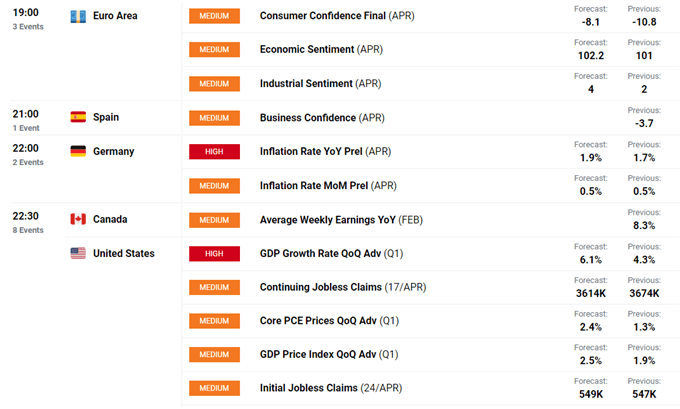Open Core PCE Prices QoQ Adv event
Image resolution: width=680 pixels, height=409 pixels.
[x=329, y=321]
